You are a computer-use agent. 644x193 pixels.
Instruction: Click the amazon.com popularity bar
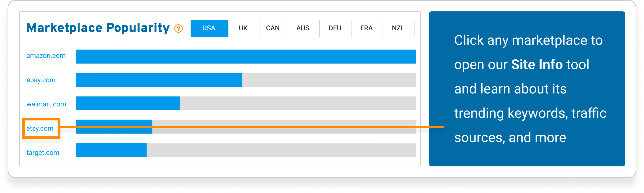click(246, 56)
